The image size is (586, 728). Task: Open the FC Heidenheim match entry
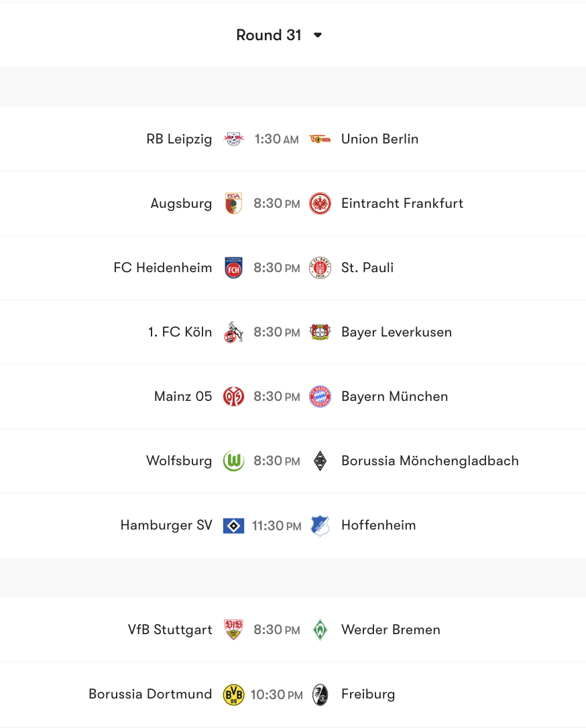click(293, 267)
